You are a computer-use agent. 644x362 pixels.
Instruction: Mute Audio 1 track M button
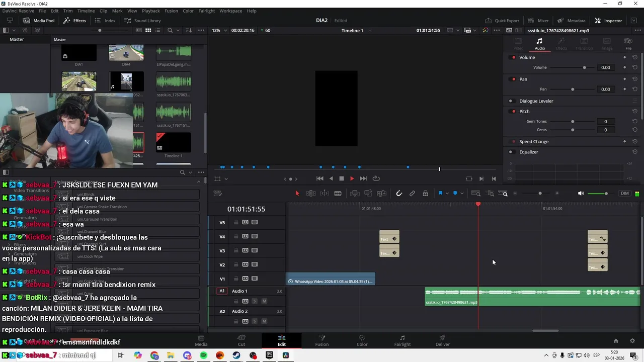[x=264, y=301]
